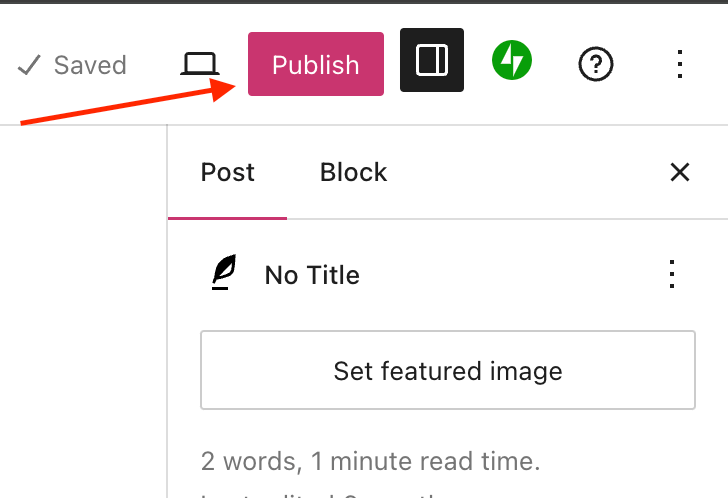
Task: Open the top toolbar Options menu
Action: coord(680,65)
